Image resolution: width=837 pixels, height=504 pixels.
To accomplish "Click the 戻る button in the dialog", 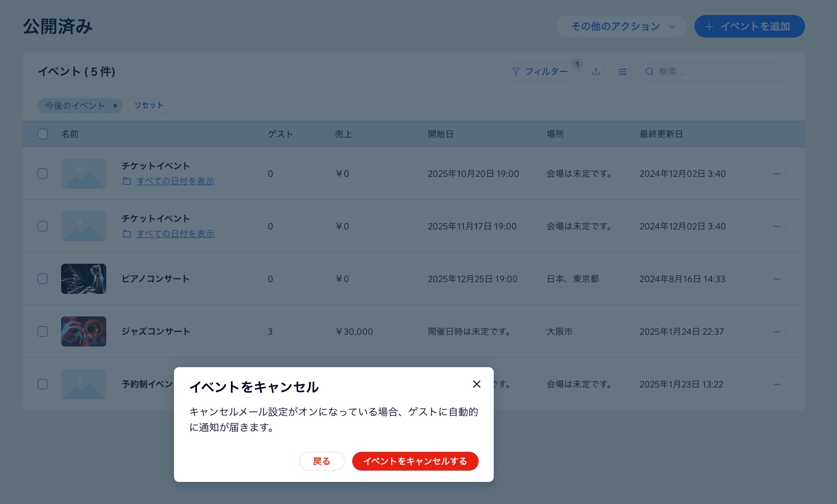I will coord(322,461).
